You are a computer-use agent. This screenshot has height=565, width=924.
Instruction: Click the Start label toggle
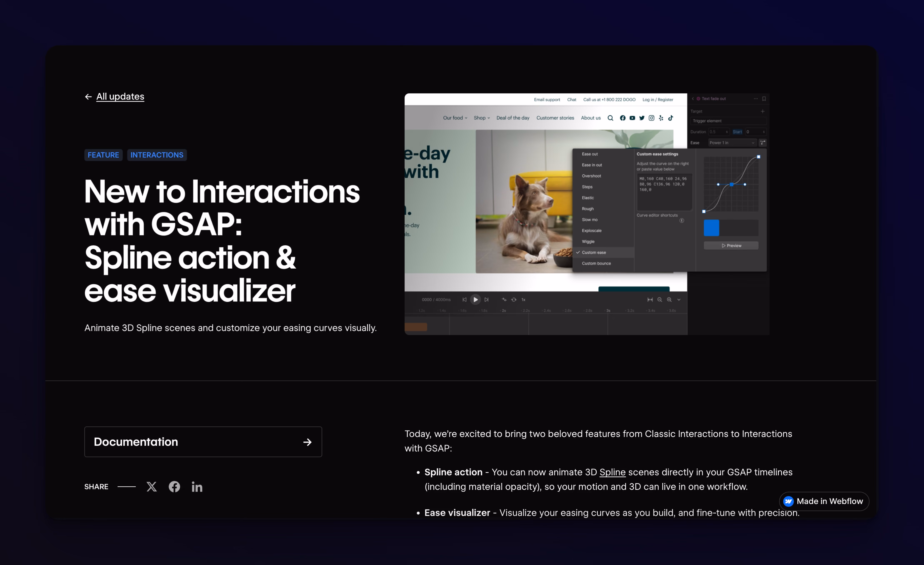[737, 132]
